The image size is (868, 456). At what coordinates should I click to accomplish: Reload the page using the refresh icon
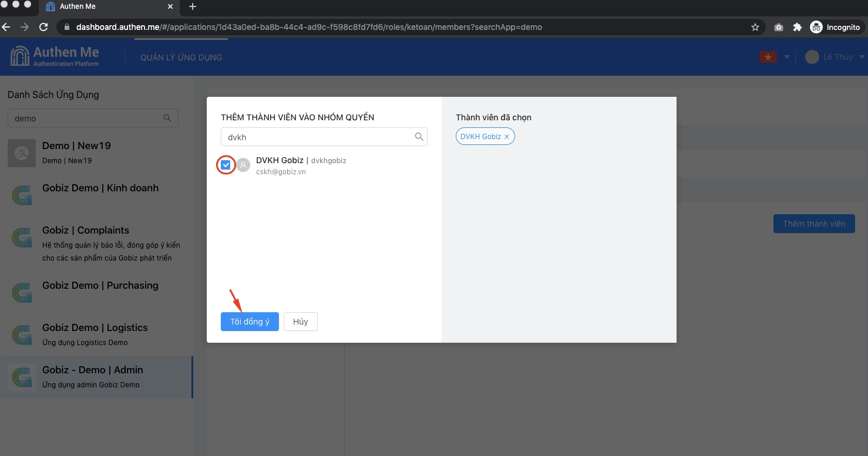[x=43, y=27]
